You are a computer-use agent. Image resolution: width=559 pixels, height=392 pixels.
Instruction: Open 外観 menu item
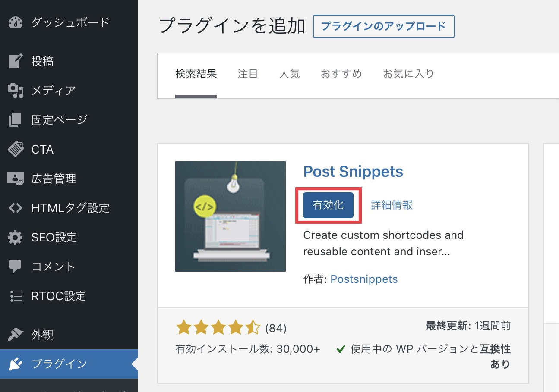[x=69, y=335]
